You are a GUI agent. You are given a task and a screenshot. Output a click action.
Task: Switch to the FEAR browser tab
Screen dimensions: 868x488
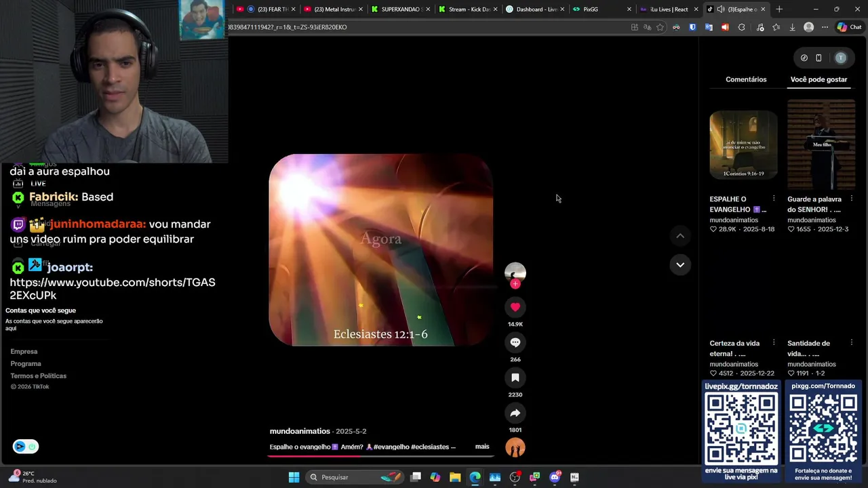[267, 9]
